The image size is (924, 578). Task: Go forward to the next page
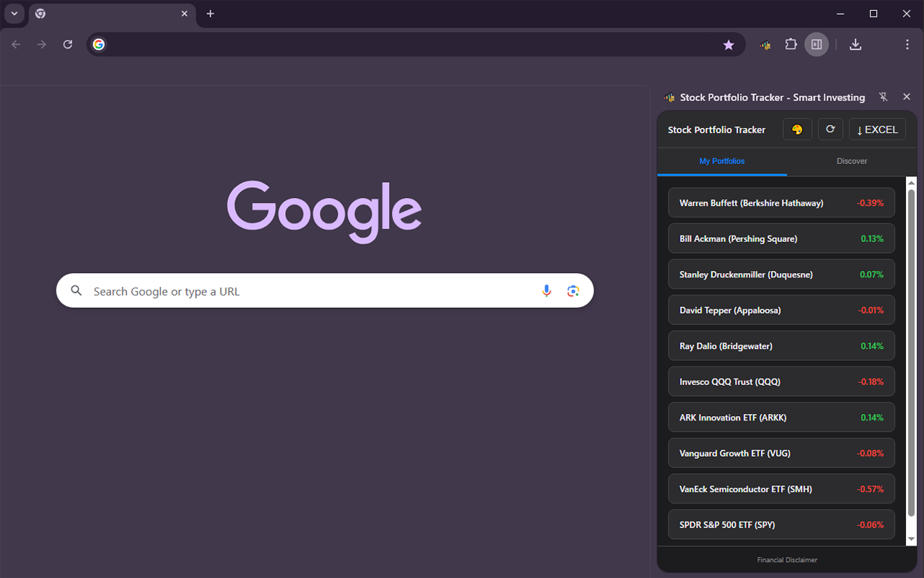click(x=42, y=45)
